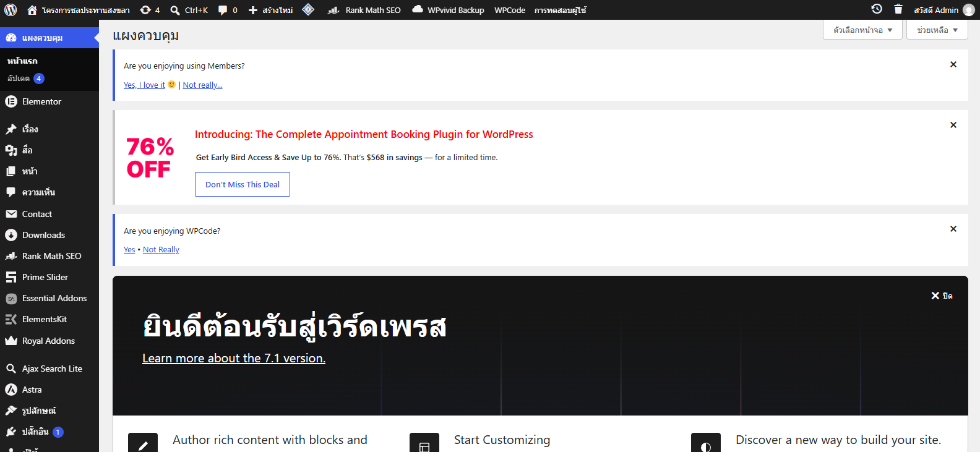
Task: Open Astra theme logo icon
Action: (x=11, y=390)
